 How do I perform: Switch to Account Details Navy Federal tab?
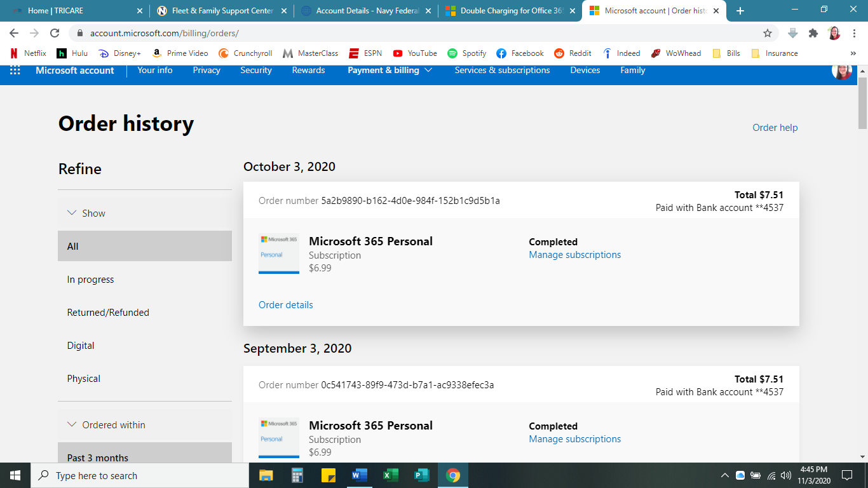[367, 11]
